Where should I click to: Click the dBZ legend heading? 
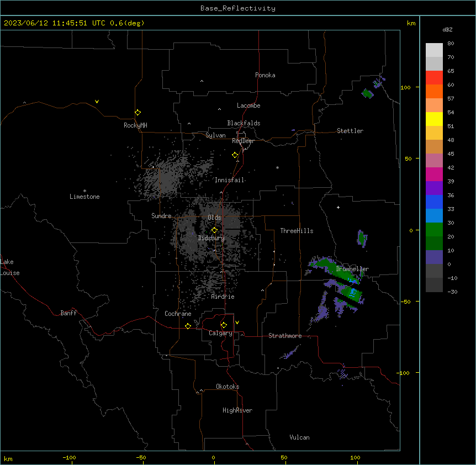point(447,29)
